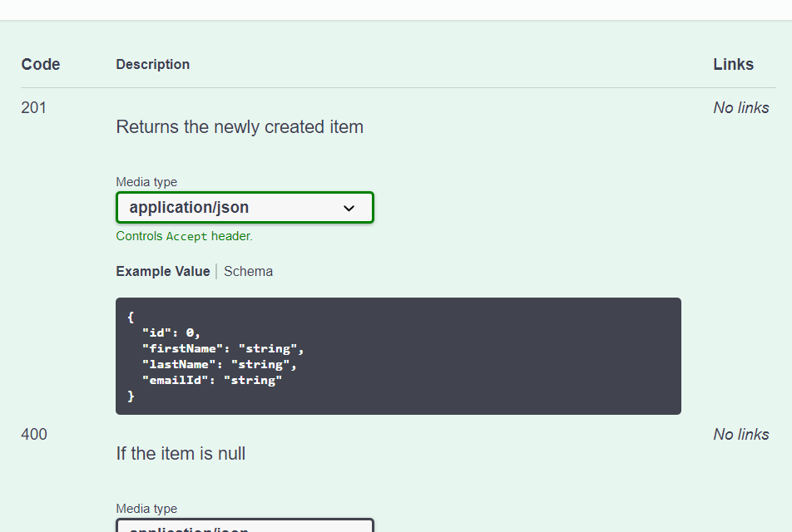This screenshot has width=792, height=532.
Task: Click the Description column header
Action: point(152,64)
